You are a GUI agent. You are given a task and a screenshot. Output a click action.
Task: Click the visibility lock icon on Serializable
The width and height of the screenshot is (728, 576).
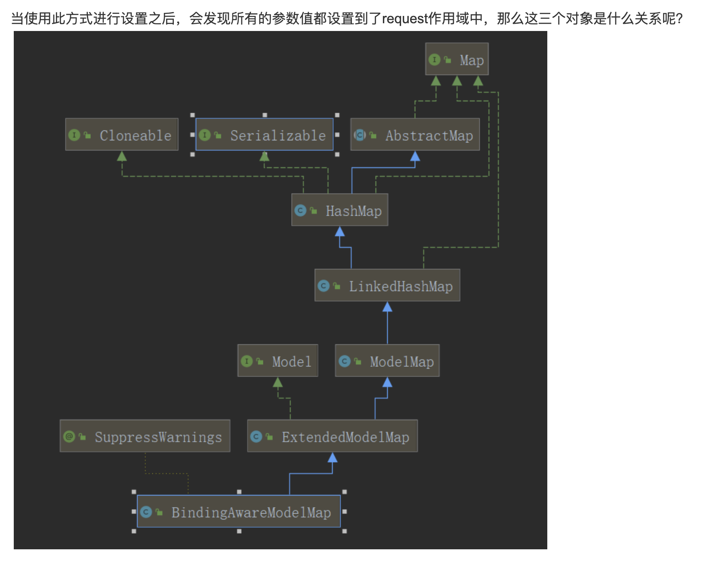point(218,135)
